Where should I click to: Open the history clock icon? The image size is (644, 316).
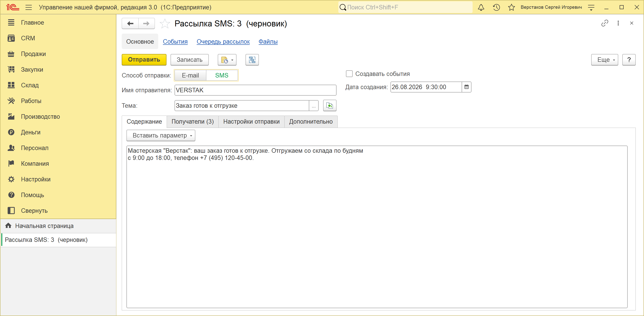pyautogui.click(x=496, y=7)
